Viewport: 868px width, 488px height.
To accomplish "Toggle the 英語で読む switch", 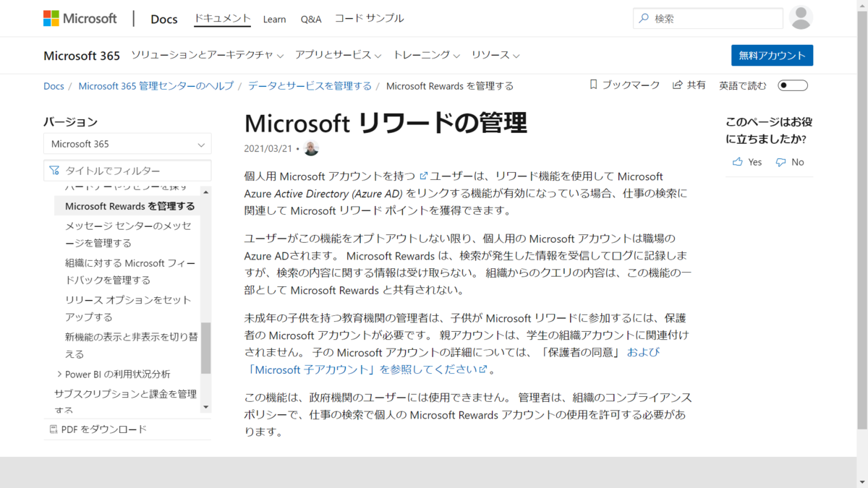I will click(793, 85).
